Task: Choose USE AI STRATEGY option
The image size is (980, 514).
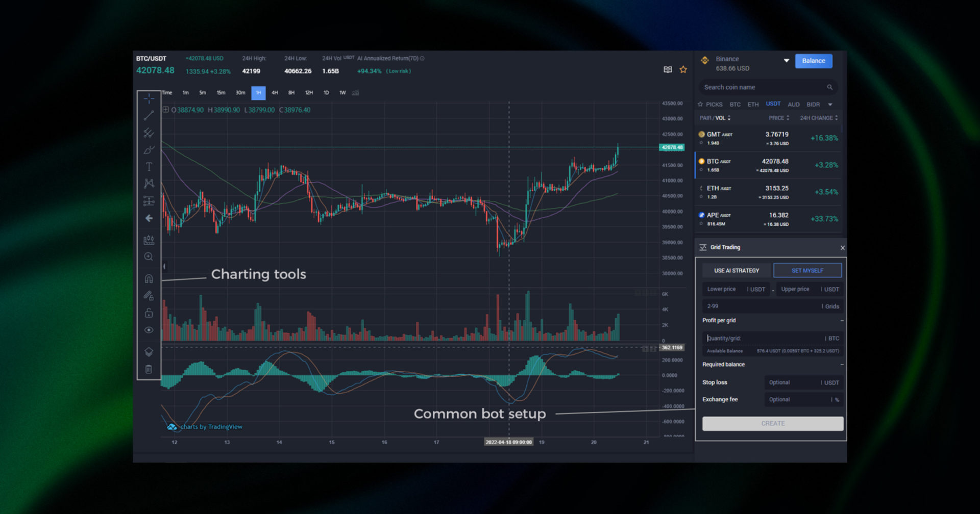Action: pos(736,271)
